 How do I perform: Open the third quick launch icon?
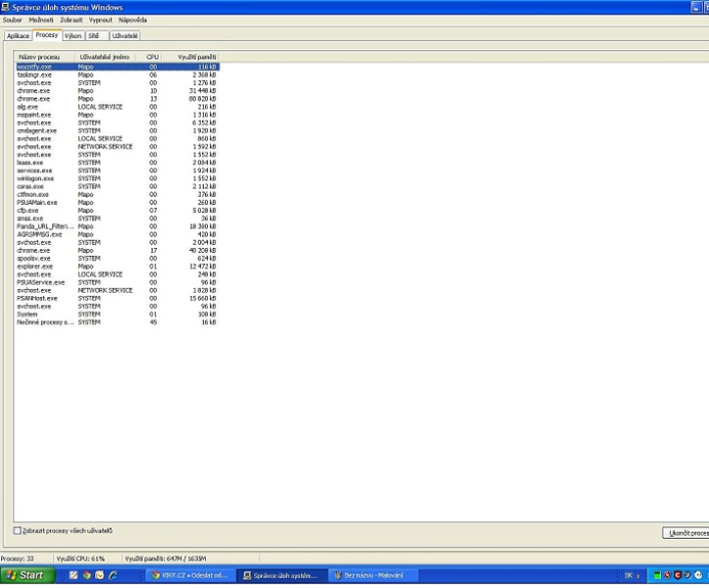pyautogui.click(x=100, y=575)
